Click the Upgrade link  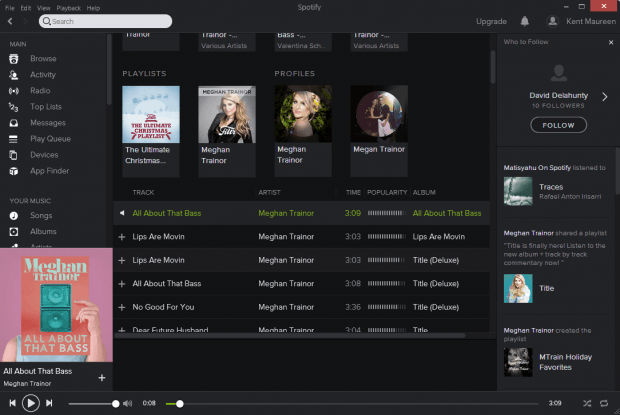(491, 21)
